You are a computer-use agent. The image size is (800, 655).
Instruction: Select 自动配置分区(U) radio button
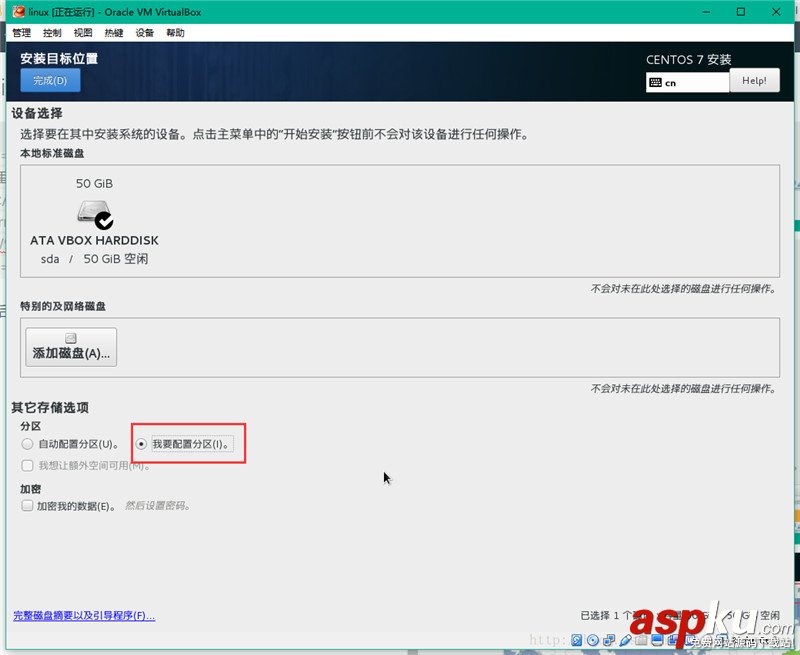pos(28,444)
